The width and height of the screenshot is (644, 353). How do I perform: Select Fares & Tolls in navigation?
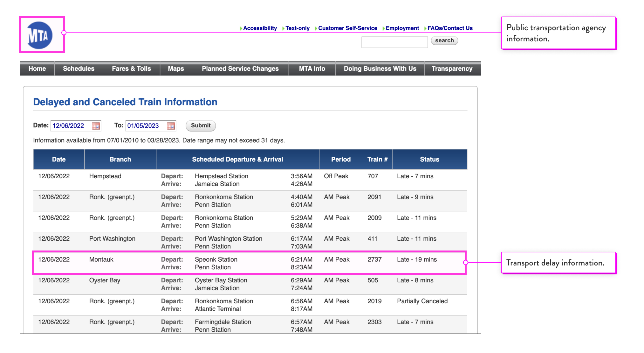tap(131, 68)
